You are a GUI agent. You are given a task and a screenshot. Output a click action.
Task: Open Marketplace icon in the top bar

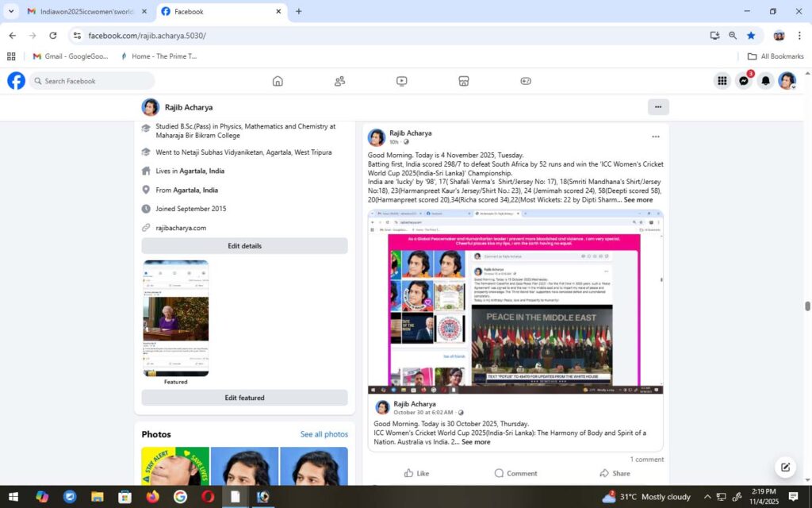coord(464,81)
